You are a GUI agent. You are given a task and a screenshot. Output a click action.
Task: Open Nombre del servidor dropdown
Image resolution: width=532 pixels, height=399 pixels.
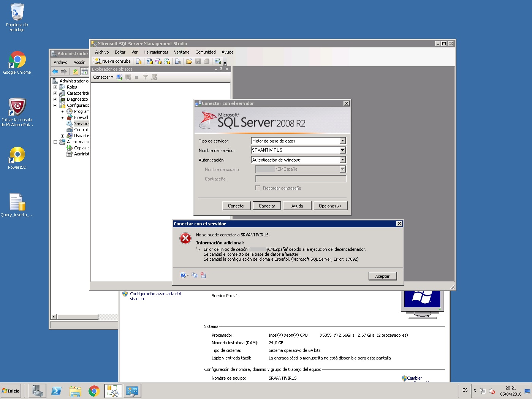[x=342, y=150]
